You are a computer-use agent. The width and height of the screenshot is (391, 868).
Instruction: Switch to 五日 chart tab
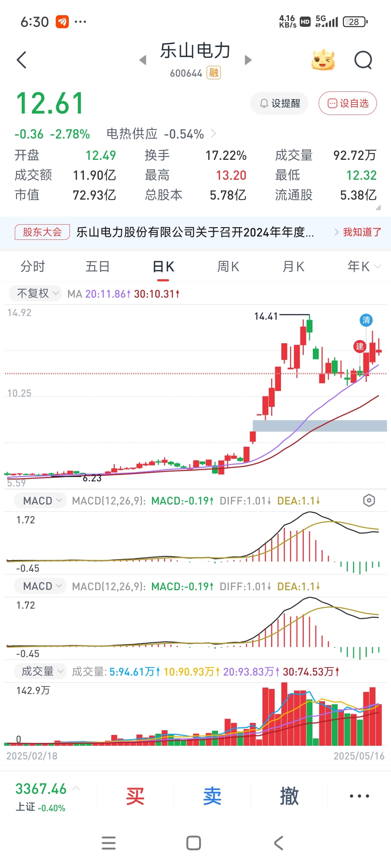click(98, 267)
